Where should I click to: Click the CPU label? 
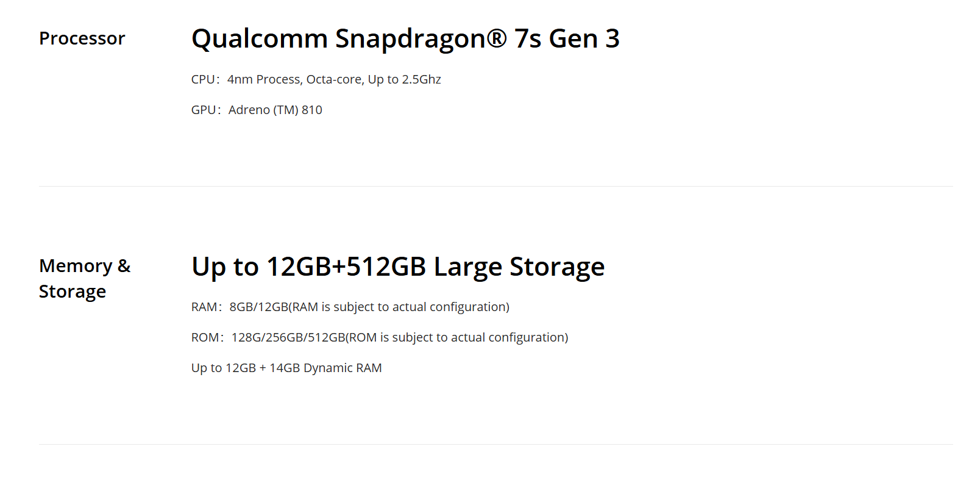(x=203, y=79)
